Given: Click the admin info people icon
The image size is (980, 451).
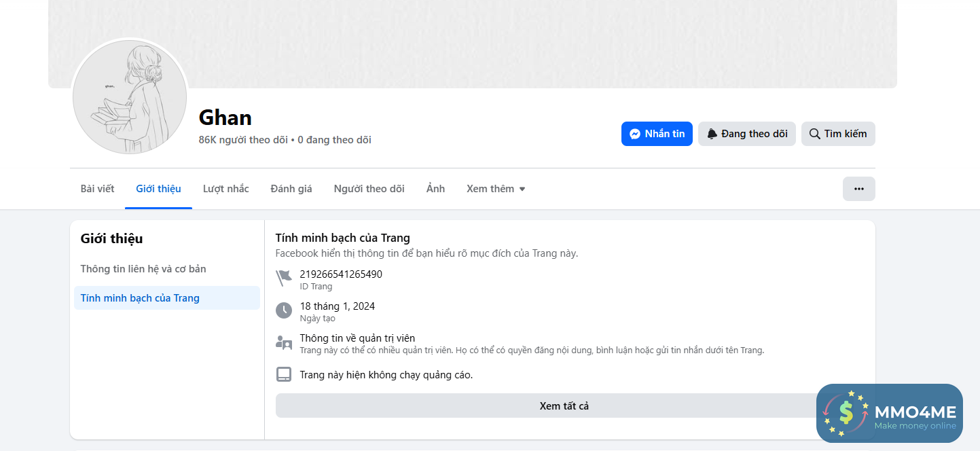Looking at the screenshot, I should (x=284, y=342).
